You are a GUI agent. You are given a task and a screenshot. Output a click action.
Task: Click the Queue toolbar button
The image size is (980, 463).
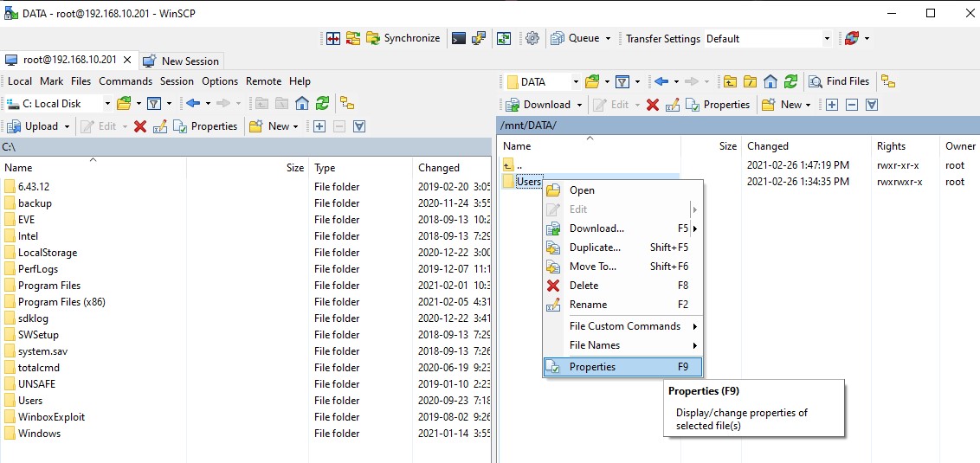pos(576,38)
